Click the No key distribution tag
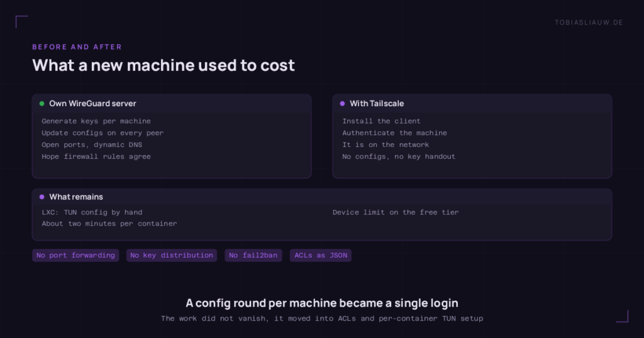Image resolution: width=644 pixels, height=338 pixels. pyautogui.click(x=172, y=255)
